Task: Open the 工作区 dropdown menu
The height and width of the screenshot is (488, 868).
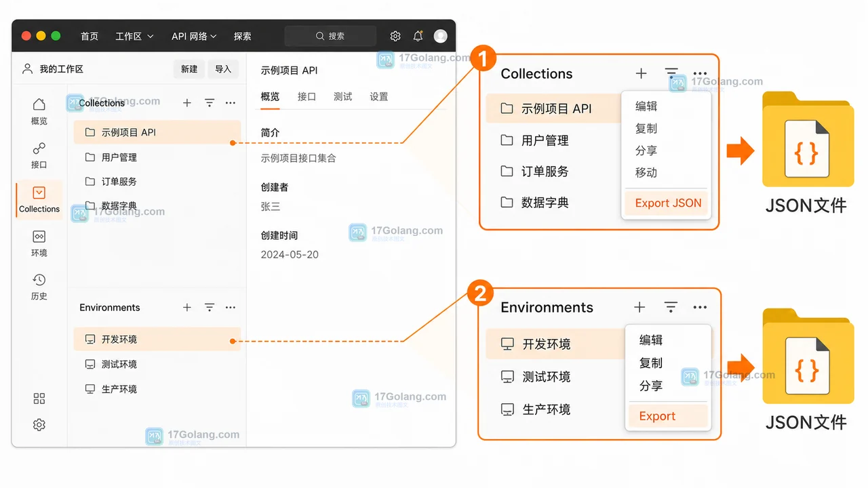Action: pyautogui.click(x=134, y=36)
